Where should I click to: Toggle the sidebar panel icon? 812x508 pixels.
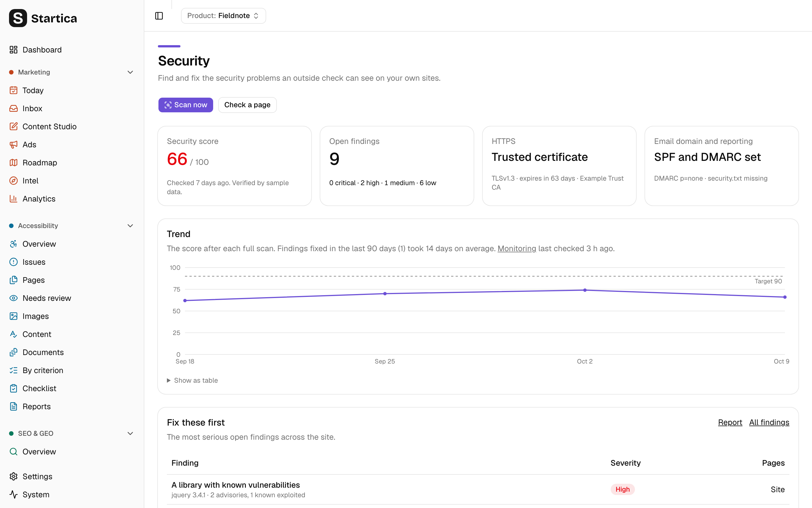(159, 16)
